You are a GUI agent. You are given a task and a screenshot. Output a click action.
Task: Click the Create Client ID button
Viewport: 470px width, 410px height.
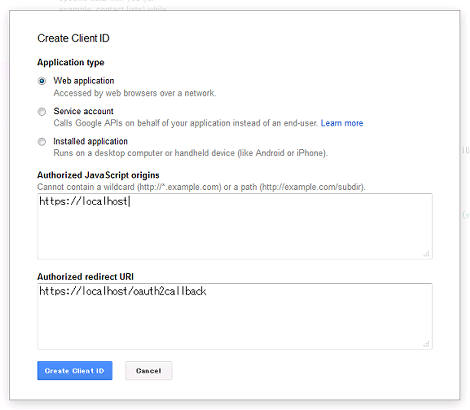(75, 370)
